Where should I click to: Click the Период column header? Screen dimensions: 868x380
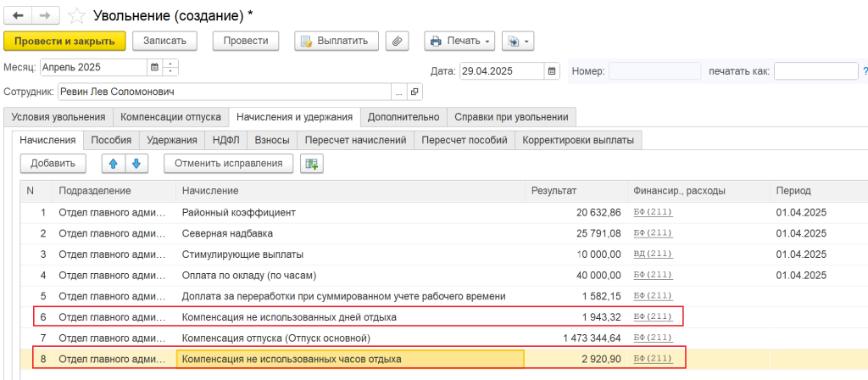[819, 191]
